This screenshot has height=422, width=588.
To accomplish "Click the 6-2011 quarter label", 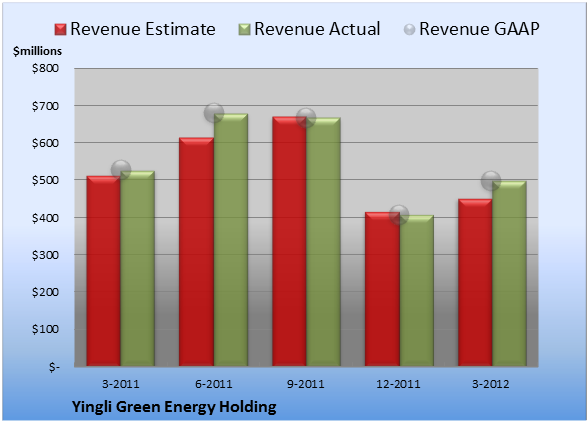I will coord(214,384).
